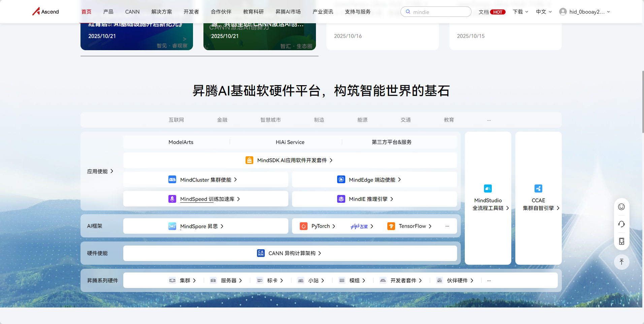
Task: Open the mobile phone floating button
Action: click(x=621, y=241)
